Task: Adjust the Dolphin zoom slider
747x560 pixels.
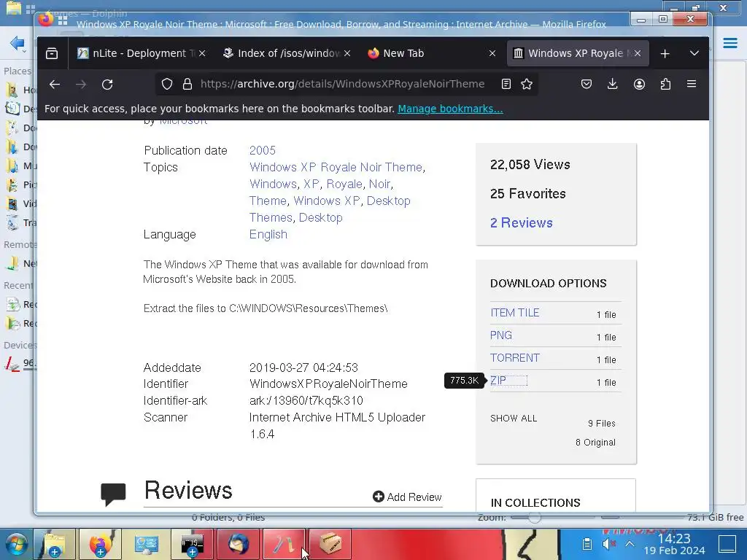Action: point(535,517)
